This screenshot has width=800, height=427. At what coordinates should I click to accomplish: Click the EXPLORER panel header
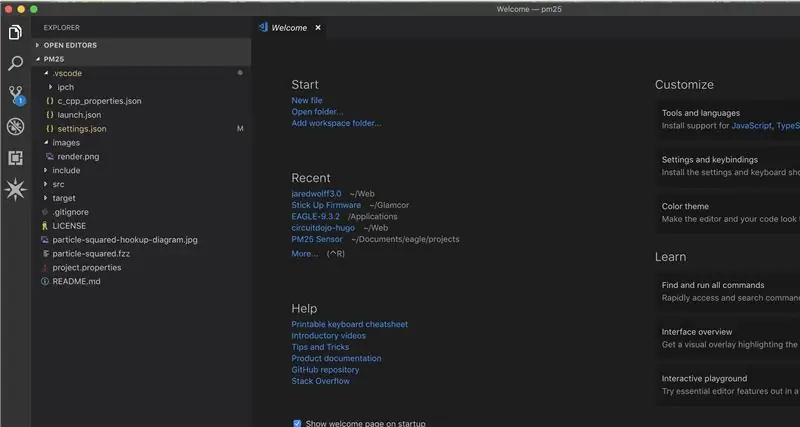coord(62,28)
